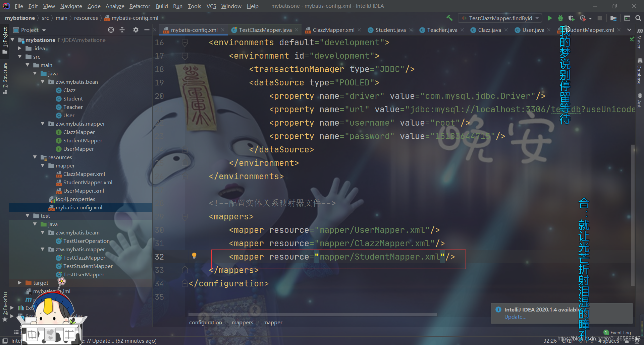
Task: Click 'configuration' in XML breadcrumb
Action: [x=205, y=322]
